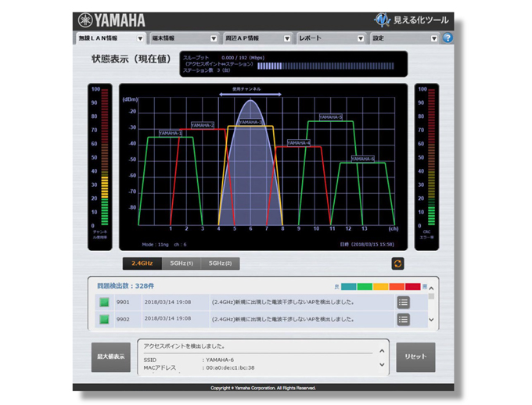Select the 2.4GHz band tab
Image resolution: width=532 pixels, height=405 pixels.
(x=142, y=263)
